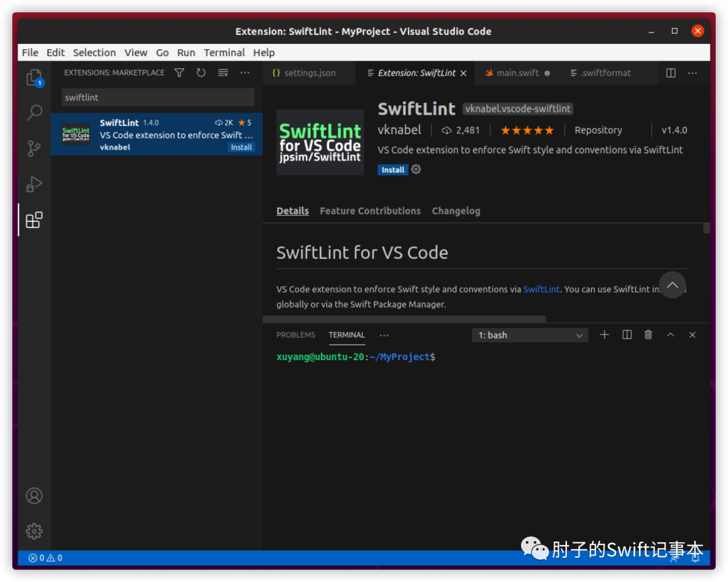The height and width of the screenshot is (582, 728).
Task: Select the 1: bash terminal dropdown
Action: (530, 335)
